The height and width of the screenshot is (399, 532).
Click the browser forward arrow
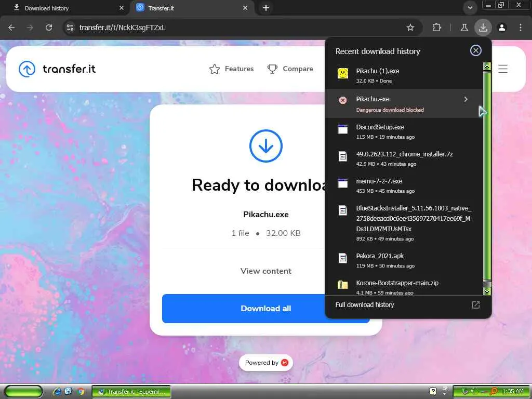click(x=30, y=28)
